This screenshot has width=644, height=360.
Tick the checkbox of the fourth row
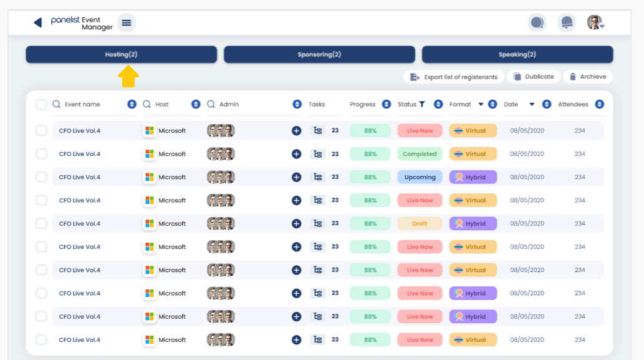41,200
